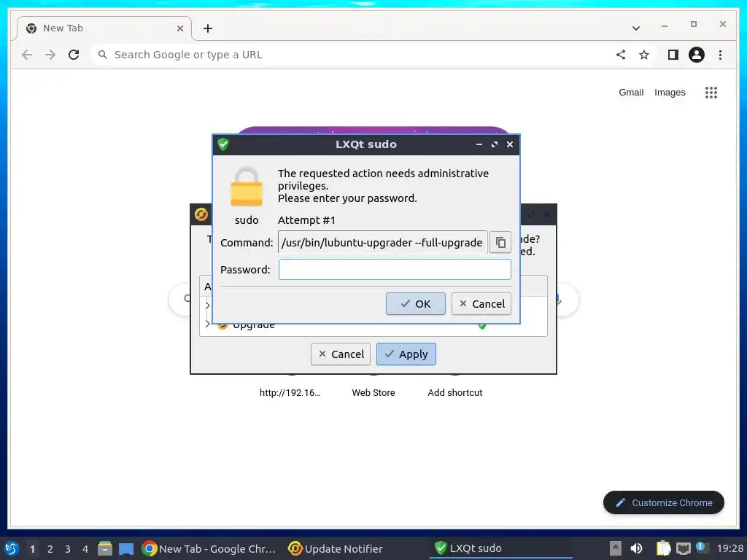Open Gmail link
The height and width of the screenshot is (560, 747).
click(x=631, y=93)
